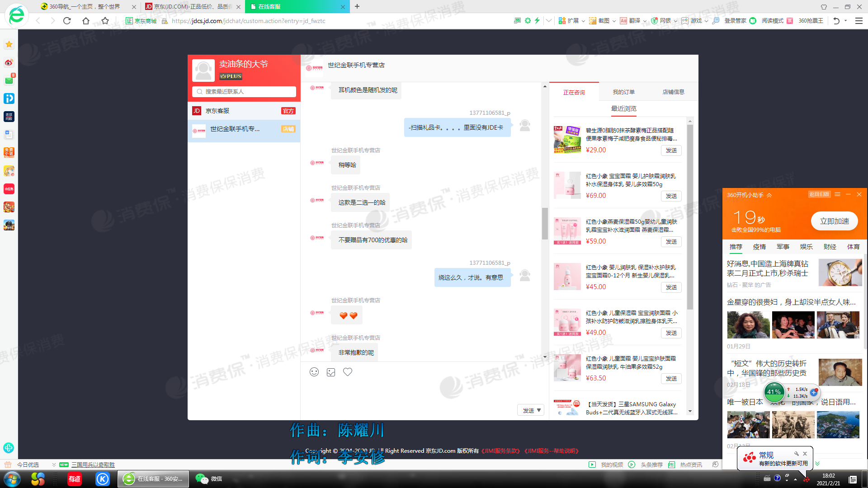This screenshot has height=488, width=868.
Task: Click the Samsung Galaxy Buds product thumbnail
Action: coord(566,408)
